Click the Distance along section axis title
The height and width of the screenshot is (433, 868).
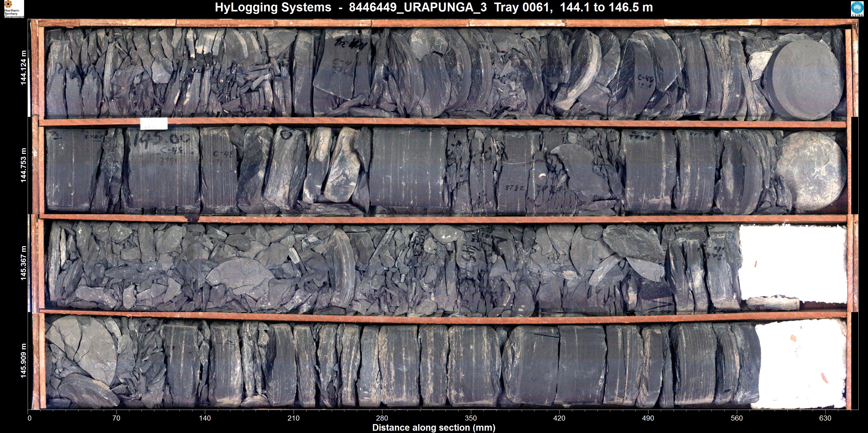click(434, 428)
